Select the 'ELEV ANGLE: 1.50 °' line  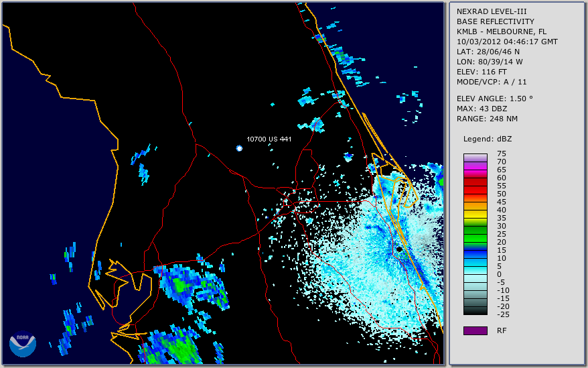click(495, 99)
